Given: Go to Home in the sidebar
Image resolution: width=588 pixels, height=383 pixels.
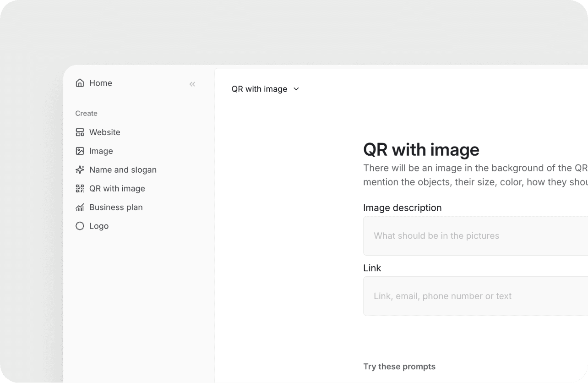Looking at the screenshot, I should [101, 83].
